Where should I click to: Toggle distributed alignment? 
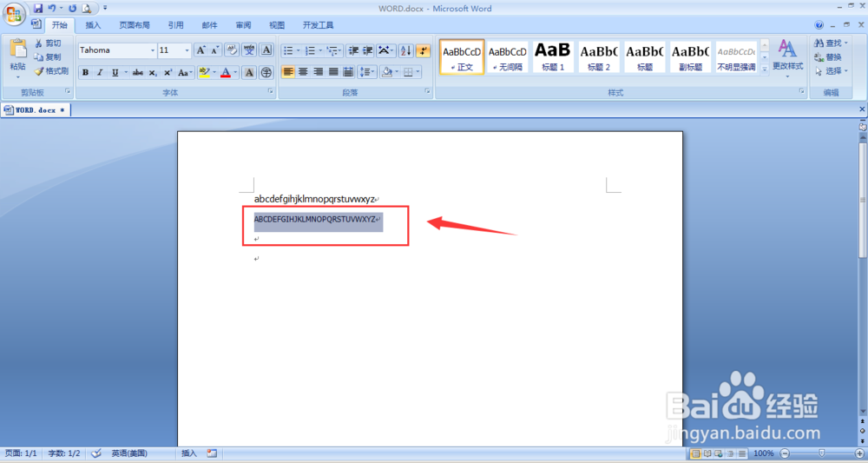pyautogui.click(x=348, y=72)
